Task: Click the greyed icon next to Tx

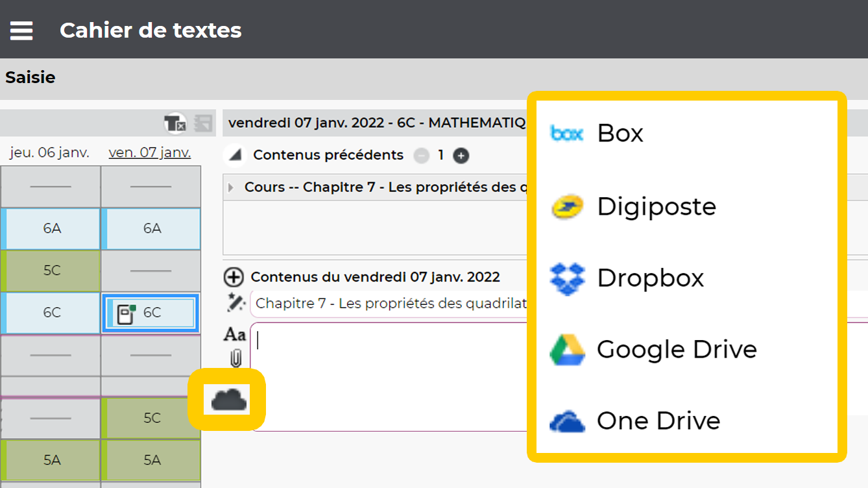Action: pos(203,123)
